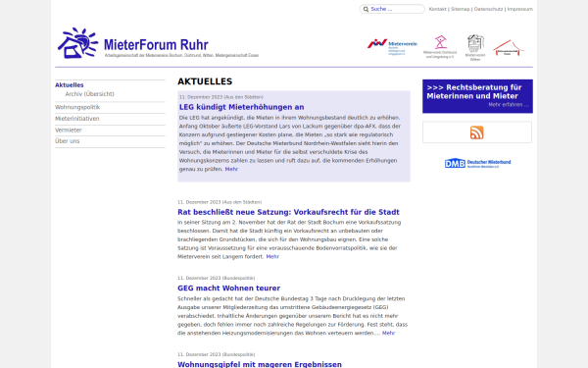Open Archiv (Übersicht) submenu item

[89, 94]
